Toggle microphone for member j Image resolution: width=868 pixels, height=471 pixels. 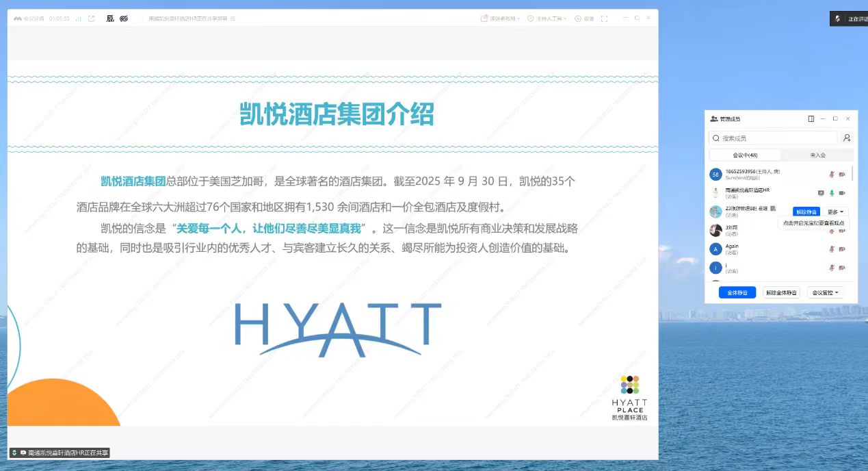(x=832, y=268)
